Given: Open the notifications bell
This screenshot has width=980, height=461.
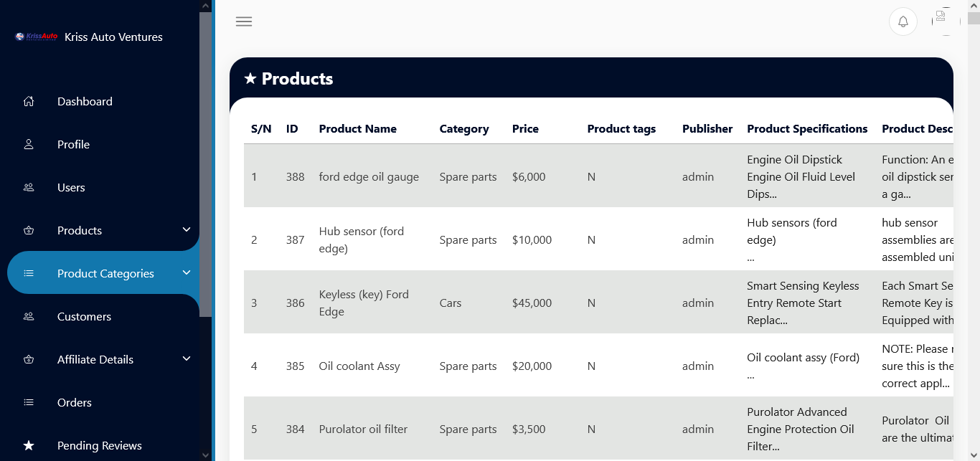Looking at the screenshot, I should click(x=903, y=22).
